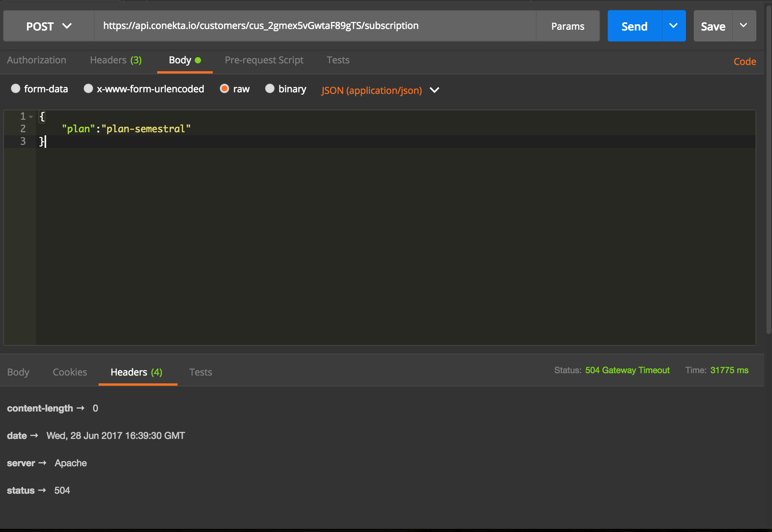Open the response Body tab

click(18, 372)
